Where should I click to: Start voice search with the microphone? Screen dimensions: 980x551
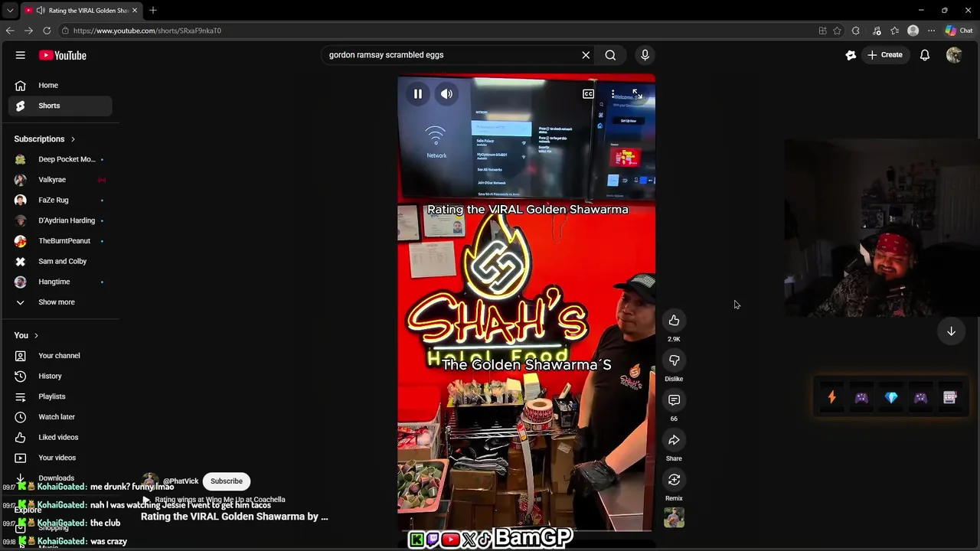pyautogui.click(x=645, y=55)
